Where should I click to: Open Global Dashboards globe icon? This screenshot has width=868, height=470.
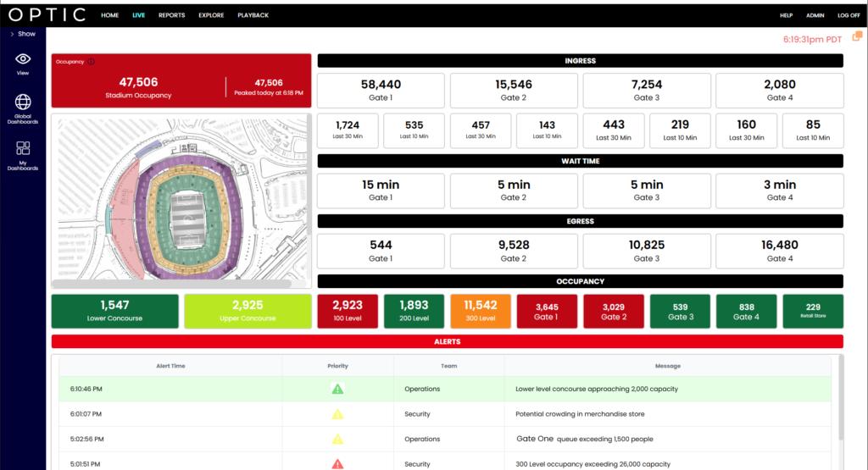23,102
